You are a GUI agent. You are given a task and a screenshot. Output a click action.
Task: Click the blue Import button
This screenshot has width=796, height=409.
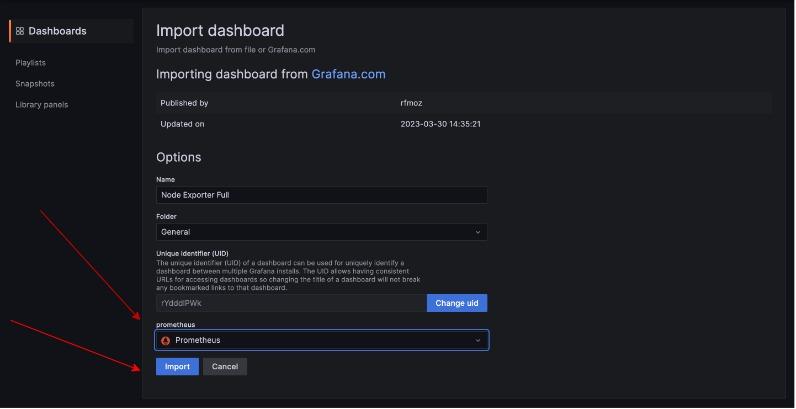177,367
